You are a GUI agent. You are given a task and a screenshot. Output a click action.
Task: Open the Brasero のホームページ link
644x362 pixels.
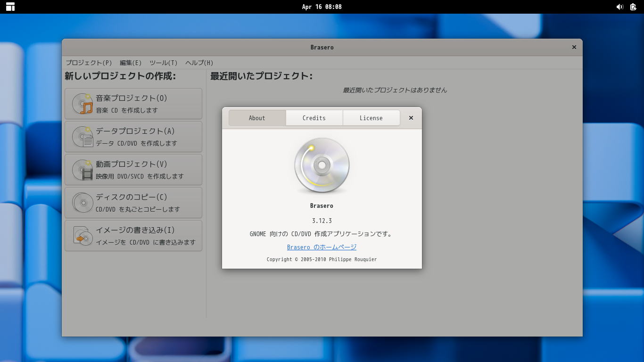[322, 247]
